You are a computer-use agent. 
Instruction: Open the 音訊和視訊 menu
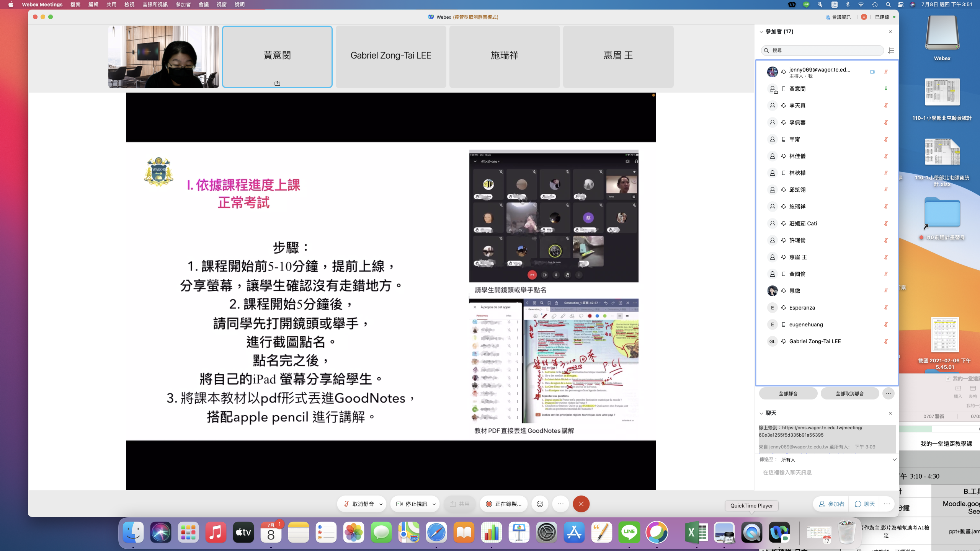[x=155, y=5]
